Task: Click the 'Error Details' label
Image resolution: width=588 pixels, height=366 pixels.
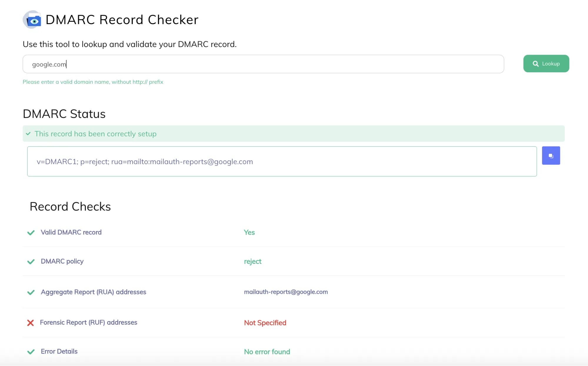Action: pos(59,351)
